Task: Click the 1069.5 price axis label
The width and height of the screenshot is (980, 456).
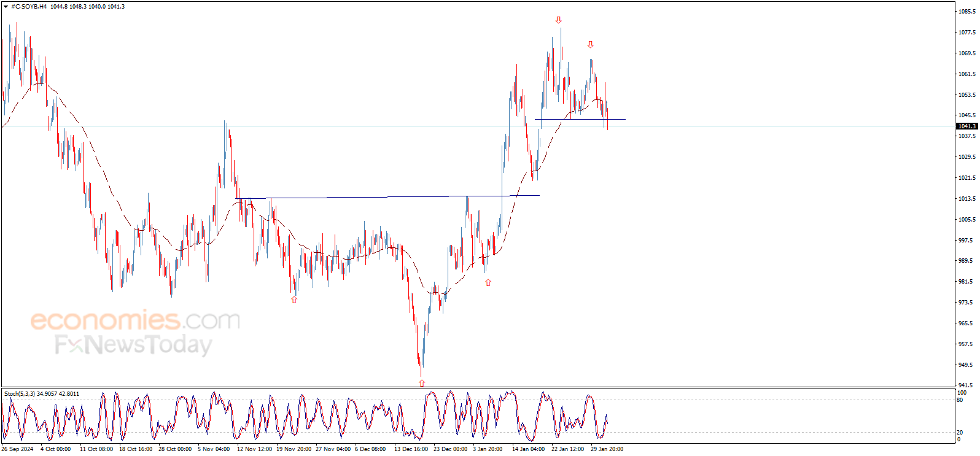Action: click(967, 53)
